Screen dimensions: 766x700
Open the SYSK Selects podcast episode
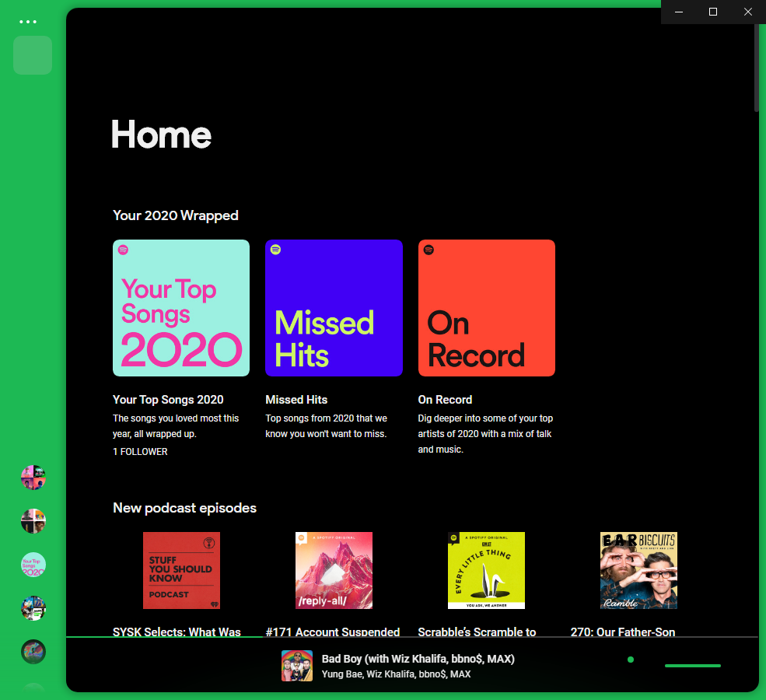click(x=181, y=570)
